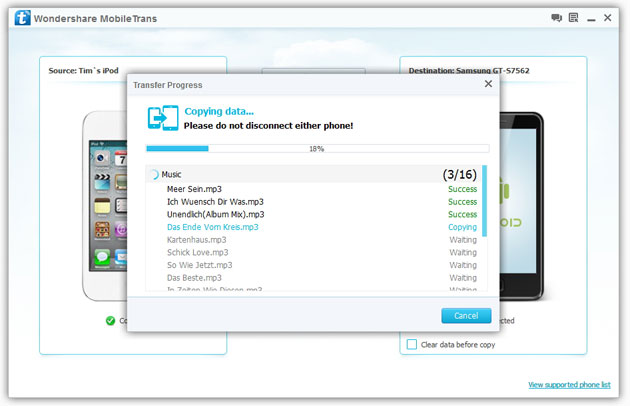Select Kartenhaus.mp3 in the list
Screen dimensions: 630x406
click(x=196, y=240)
